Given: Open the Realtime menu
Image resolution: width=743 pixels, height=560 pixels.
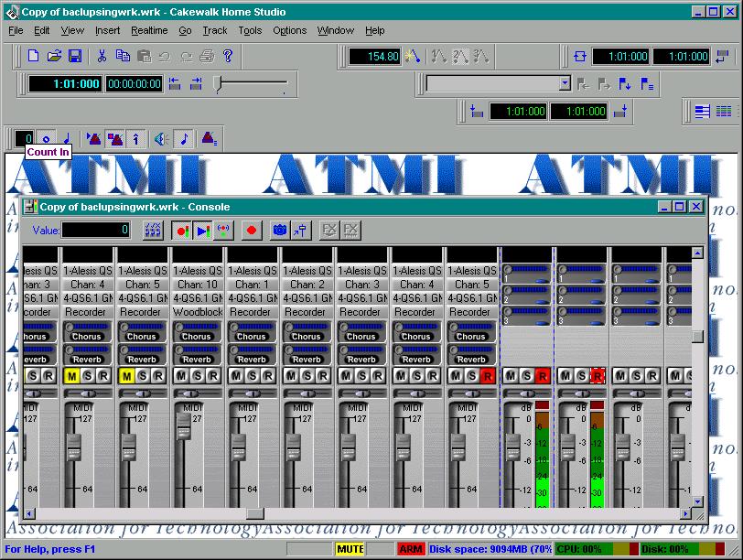Looking at the screenshot, I should 149,30.
